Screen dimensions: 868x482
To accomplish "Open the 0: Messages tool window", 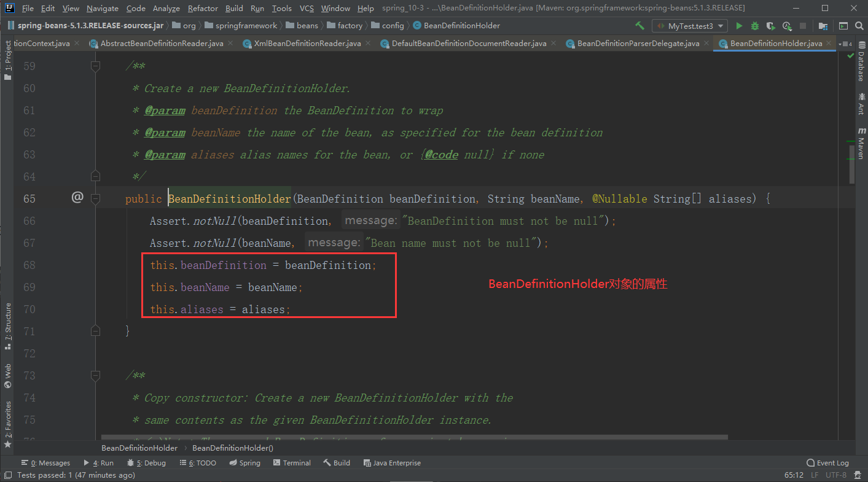I will tap(45, 463).
